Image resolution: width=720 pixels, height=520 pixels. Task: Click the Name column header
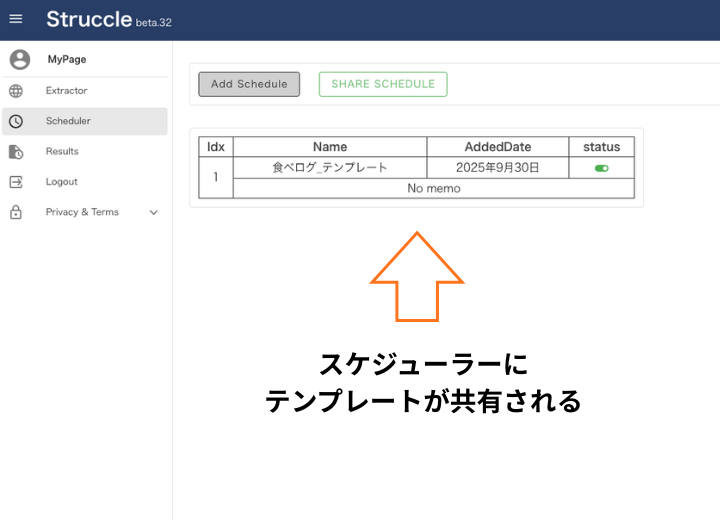330,147
